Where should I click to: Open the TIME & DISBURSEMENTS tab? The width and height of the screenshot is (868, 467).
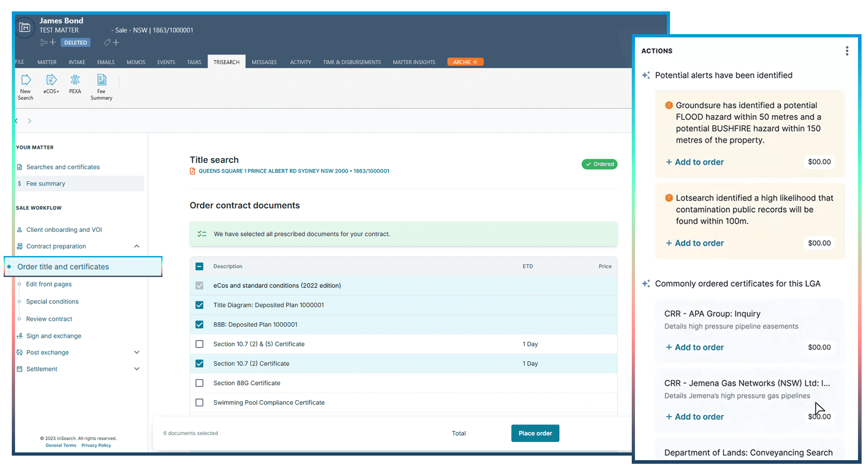[352, 62]
